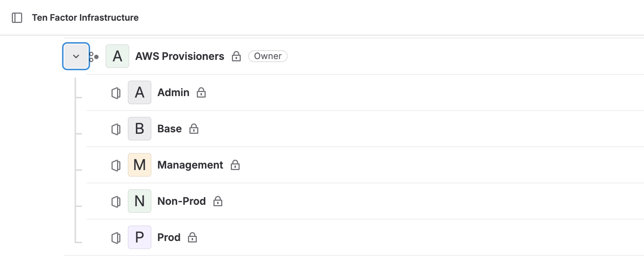
Task: Select the B avatar for Base
Action: [140, 129]
